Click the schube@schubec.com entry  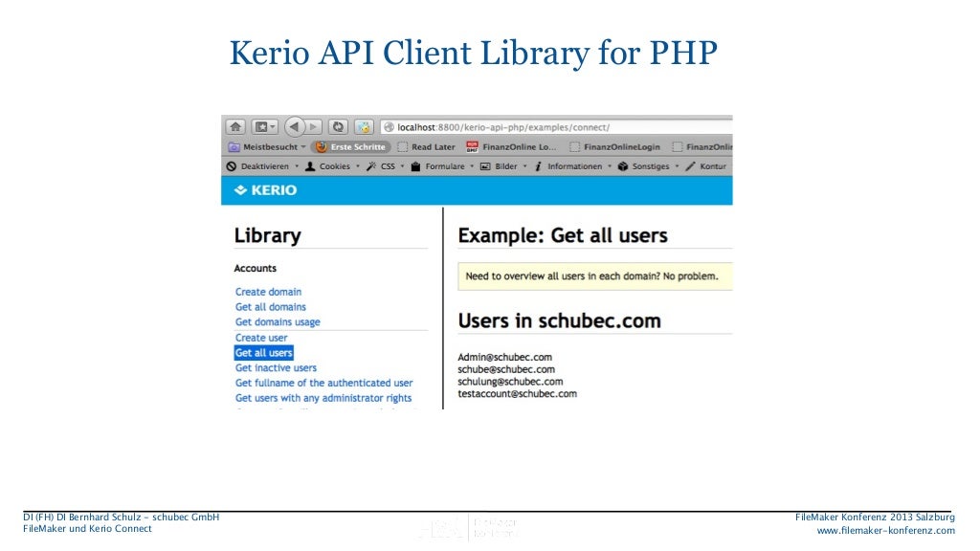(506, 369)
